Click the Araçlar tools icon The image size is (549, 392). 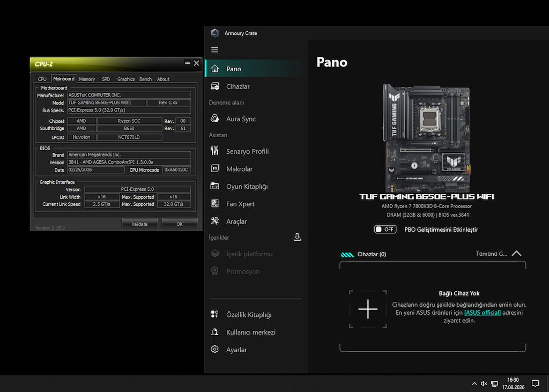coord(214,221)
